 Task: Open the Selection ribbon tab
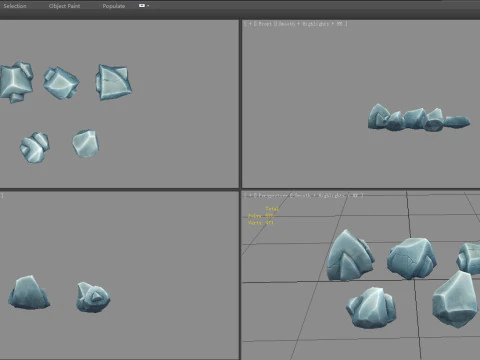[x=15, y=6]
